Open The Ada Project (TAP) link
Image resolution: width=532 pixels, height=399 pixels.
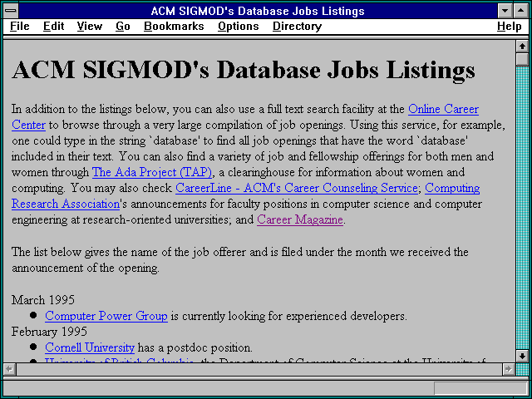pyautogui.click(x=152, y=172)
